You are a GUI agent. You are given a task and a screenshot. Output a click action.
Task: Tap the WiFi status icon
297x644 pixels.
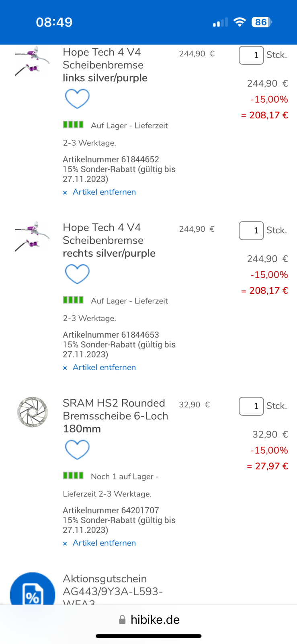point(240,22)
